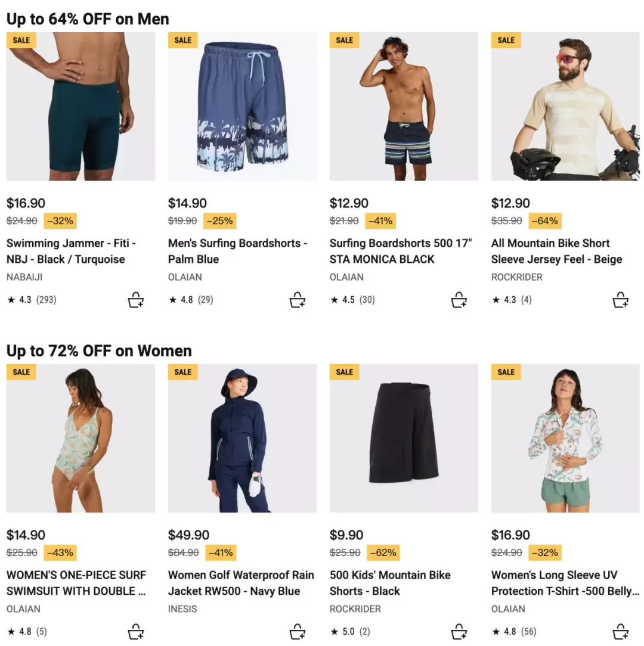
Task: Add Surfing Boardshorts 500 STA MONICA to cart
Action: coord(459,300)
